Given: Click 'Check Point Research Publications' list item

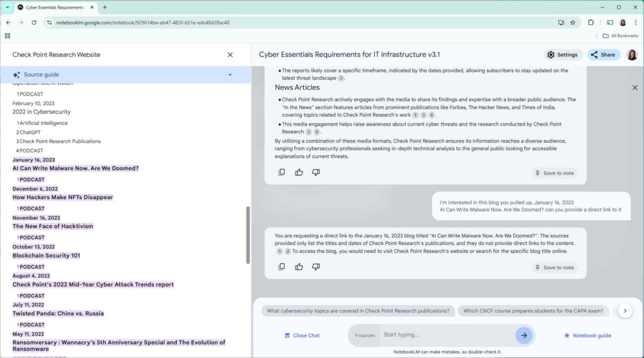Looking at the screenshot, I should pyautogui.click(x=58, y=141).
